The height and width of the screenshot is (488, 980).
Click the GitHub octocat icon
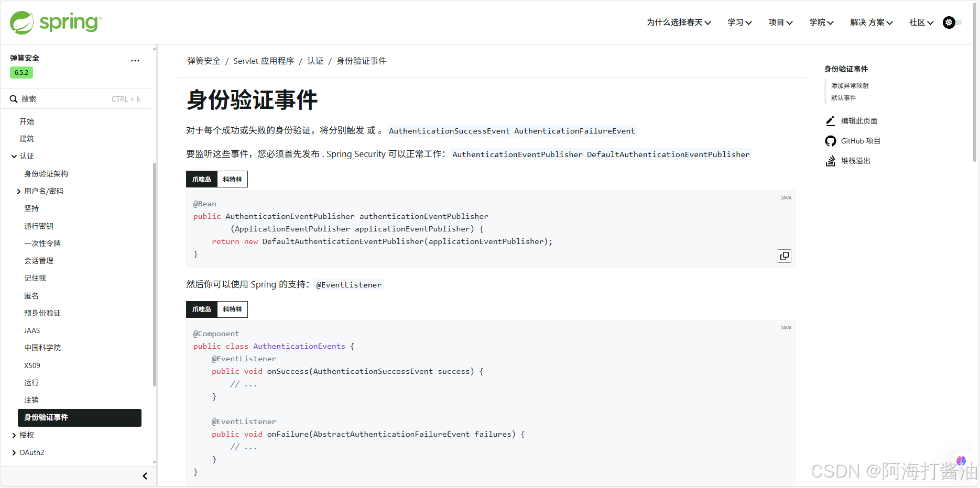click(831, 141)
